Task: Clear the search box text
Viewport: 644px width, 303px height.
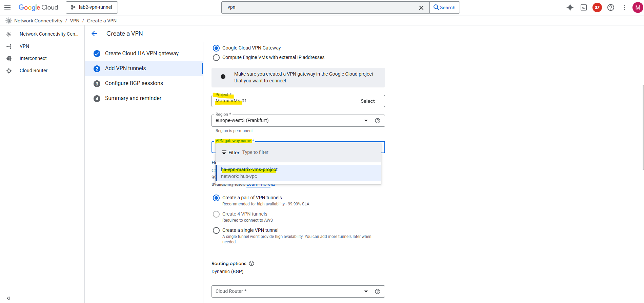Action: (x=421, y=7)
